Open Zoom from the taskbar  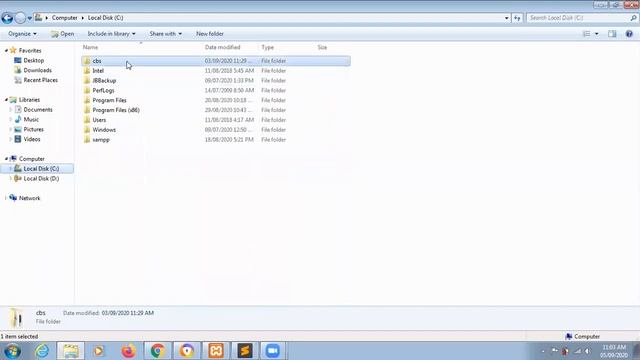pyautogui.click(x=273, y=351)
